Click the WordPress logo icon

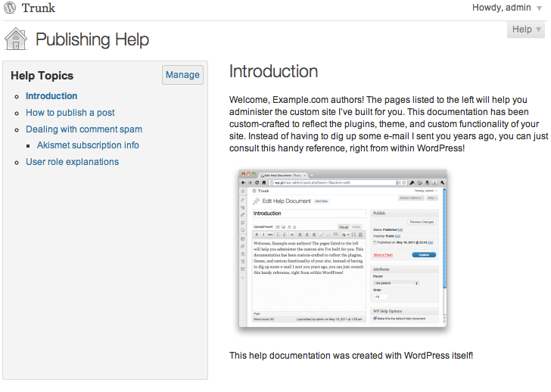pyautogui.click(x=11, y=9)
